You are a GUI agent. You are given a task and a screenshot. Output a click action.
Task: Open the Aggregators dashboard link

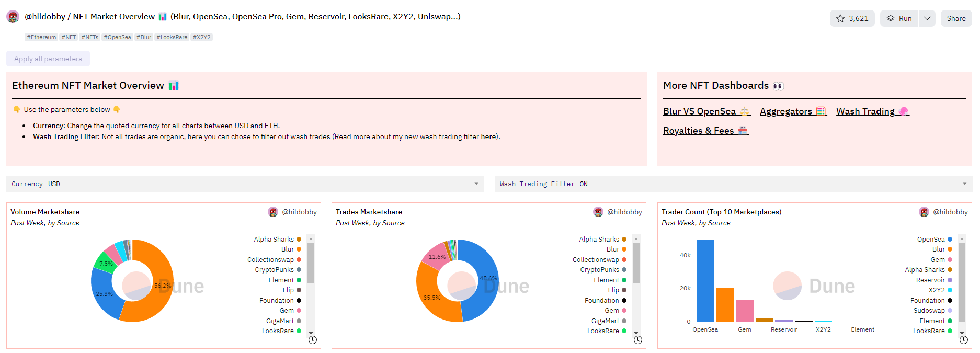[x=793, y=111]
